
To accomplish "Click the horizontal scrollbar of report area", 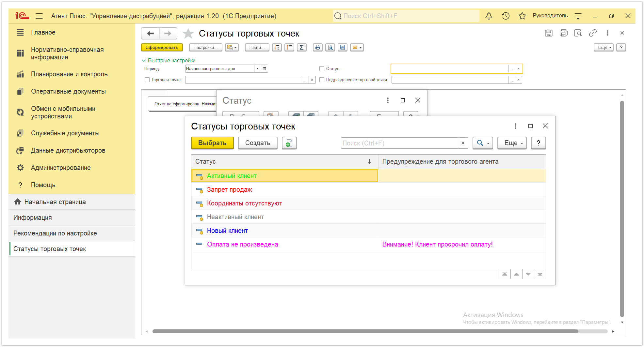I will (x=365, y=331).
